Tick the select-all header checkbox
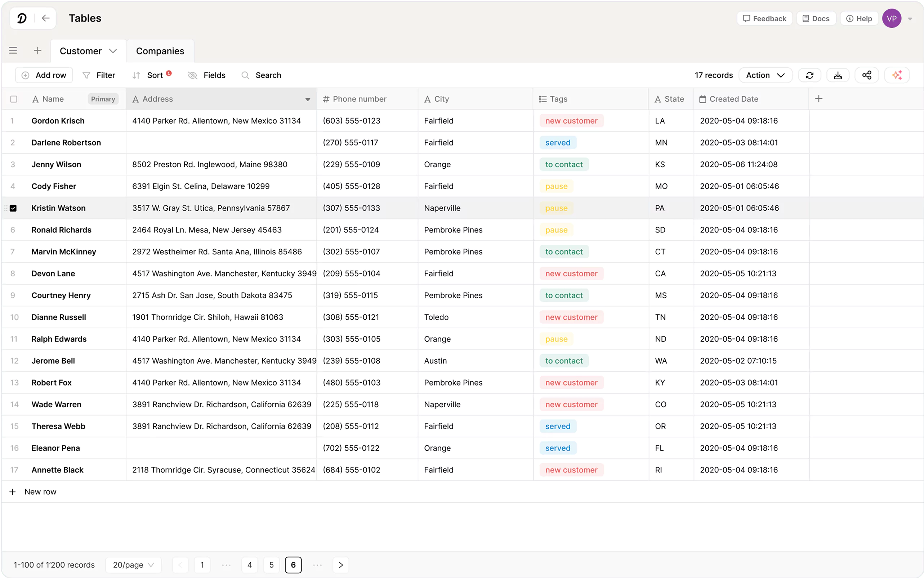Screen dimensions: 924x578 [x=14, y=99]
